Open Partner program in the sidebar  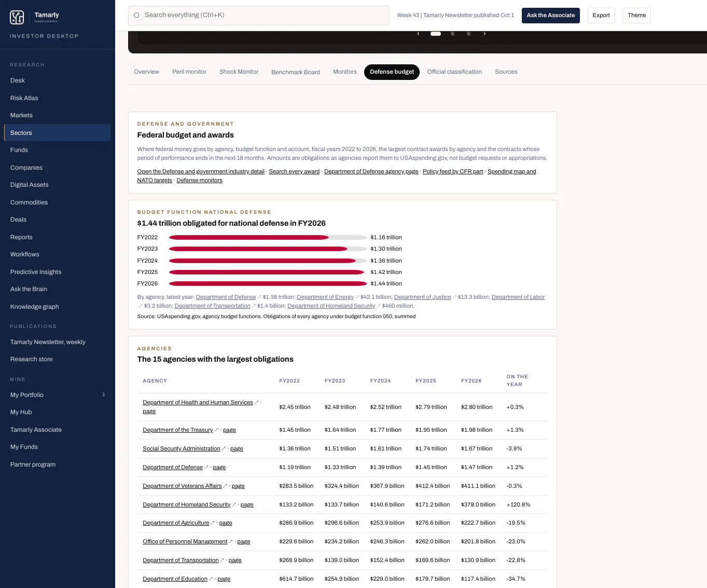coord(58,464)
